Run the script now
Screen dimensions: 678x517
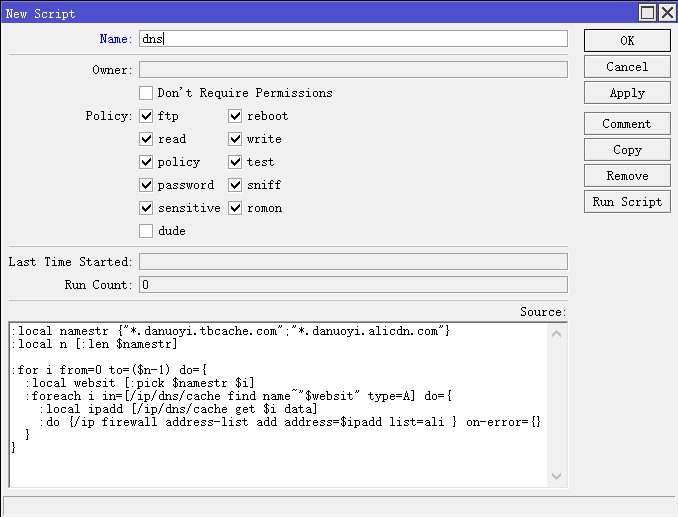tap(627, 202)
